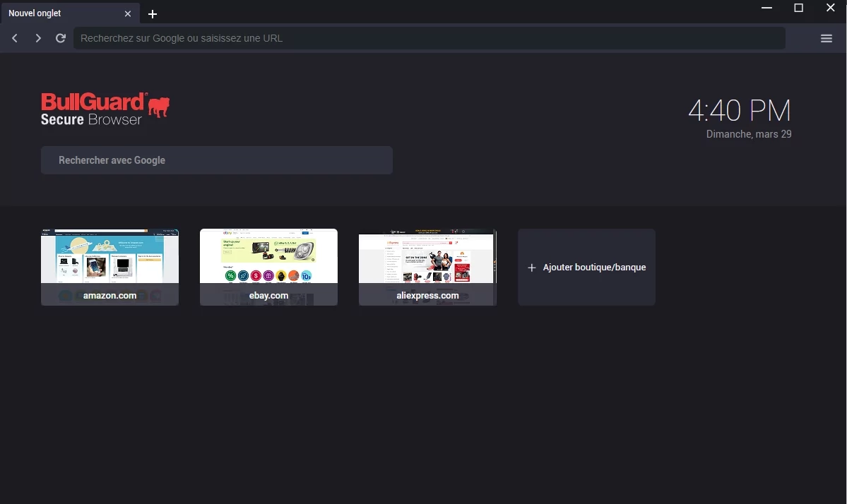
Task: Close the browser window
Action: pyautogui.click(x=830, y=8)
